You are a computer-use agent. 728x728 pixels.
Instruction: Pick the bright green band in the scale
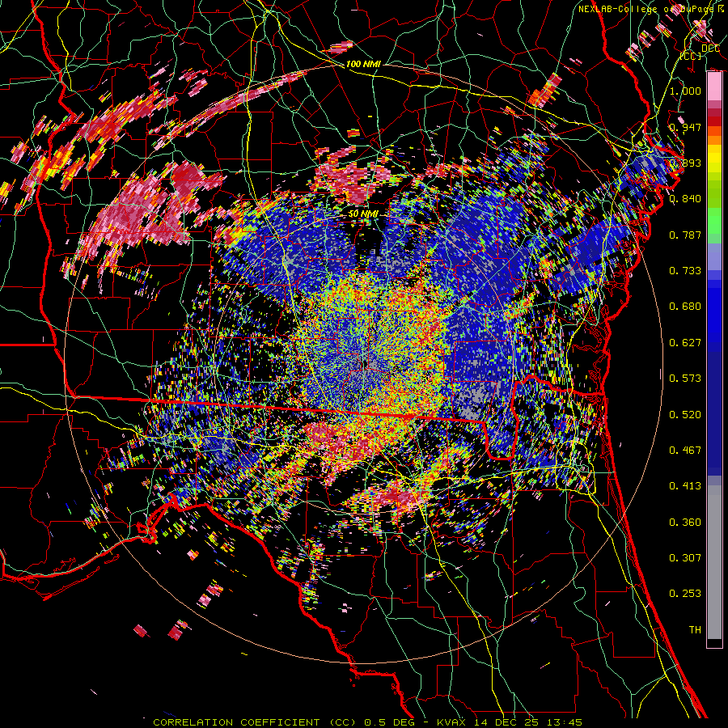[714, 219]
